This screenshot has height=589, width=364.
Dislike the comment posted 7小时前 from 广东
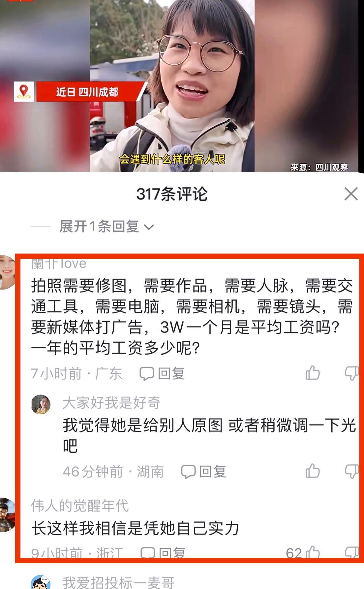(351, 373)
